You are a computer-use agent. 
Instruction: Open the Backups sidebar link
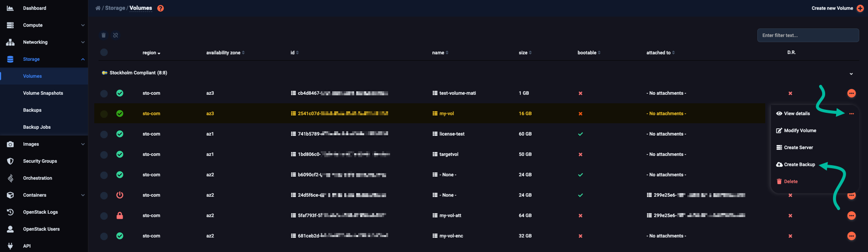tap(32, 110)
